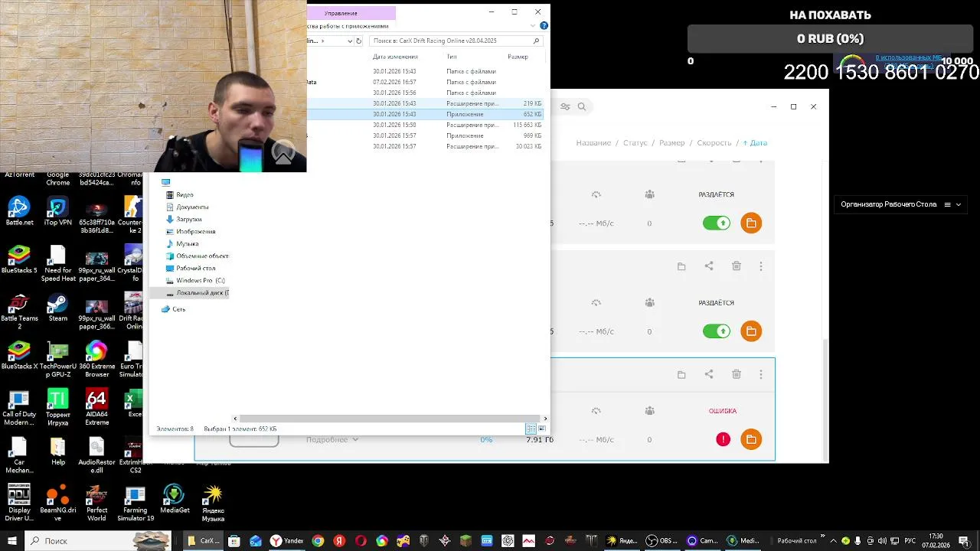Sort MediaGet torrents by Размер

click(672, 143)
